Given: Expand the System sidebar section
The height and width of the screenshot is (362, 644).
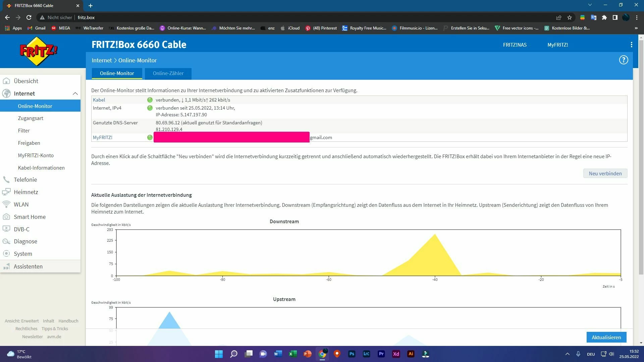Looking at the screenshot, I should pyautogui.click(x=23, y=254).
